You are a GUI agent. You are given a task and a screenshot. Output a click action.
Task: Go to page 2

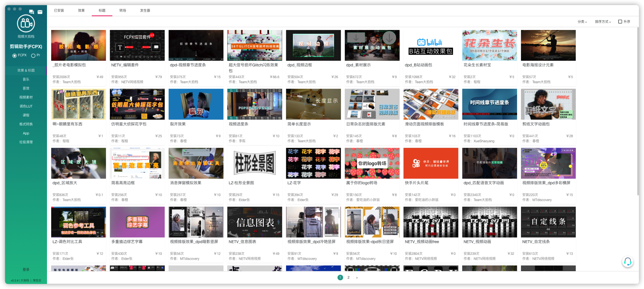(348, 277)
